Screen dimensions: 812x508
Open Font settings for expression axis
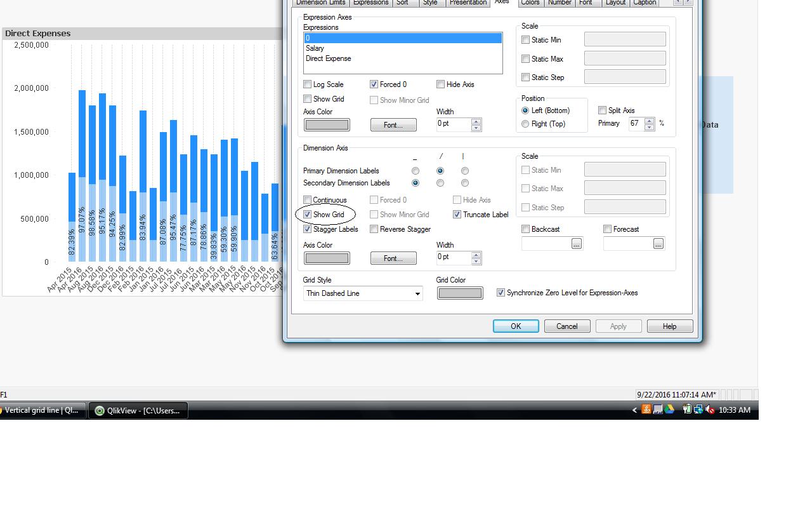(393, 125)
